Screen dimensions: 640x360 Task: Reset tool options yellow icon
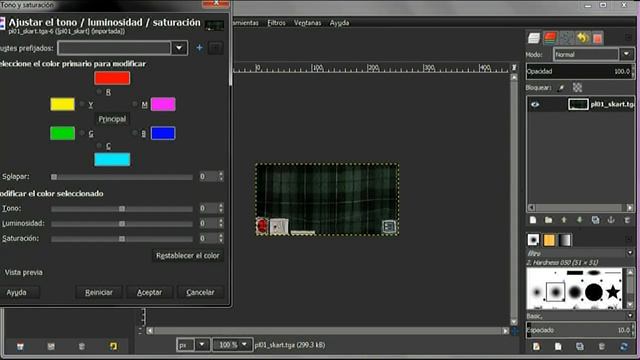113,346
